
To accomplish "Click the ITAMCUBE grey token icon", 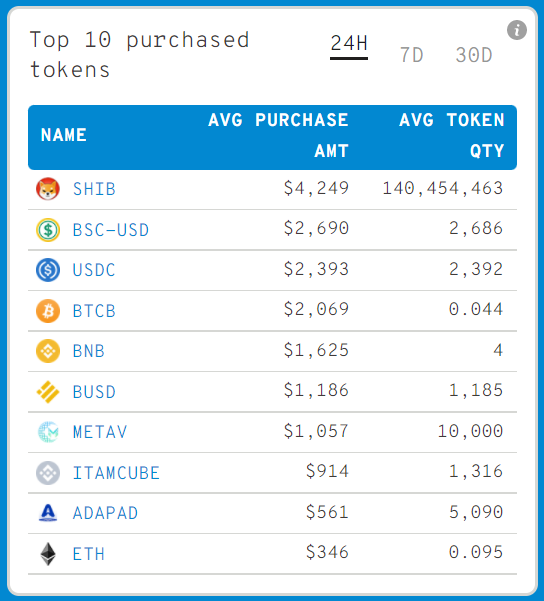I will point(48,473).
